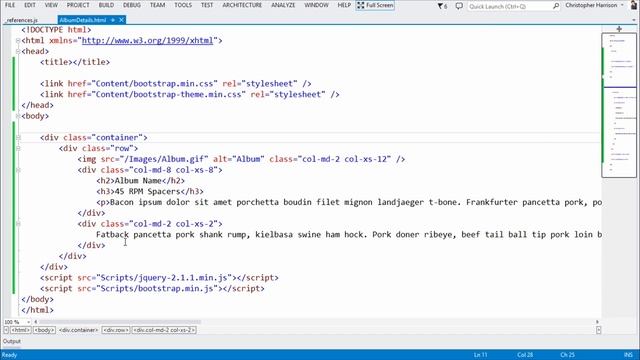Open the ANALYZE menu
The height and width of the screenshot is (360, 640).
[283, 5]
